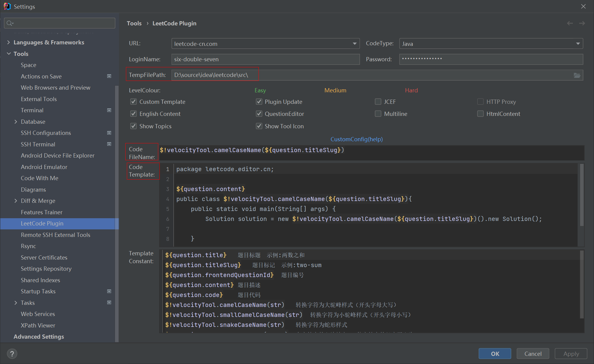Click the back navigation arrow
594x364 pixels.
[570, 24]
